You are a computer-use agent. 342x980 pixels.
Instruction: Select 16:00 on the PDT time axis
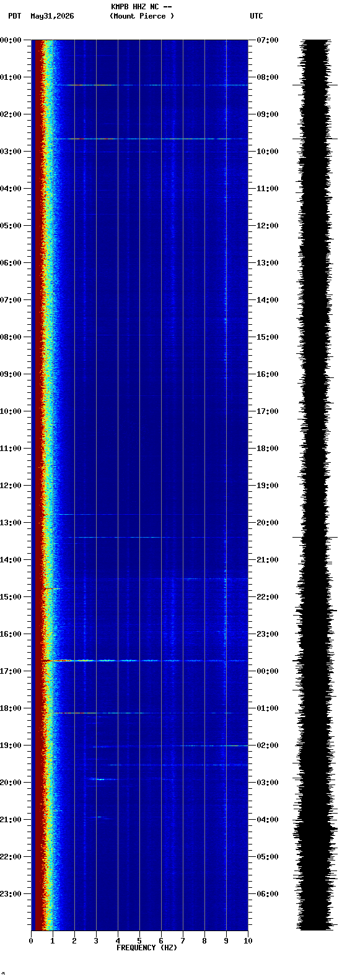11,634
